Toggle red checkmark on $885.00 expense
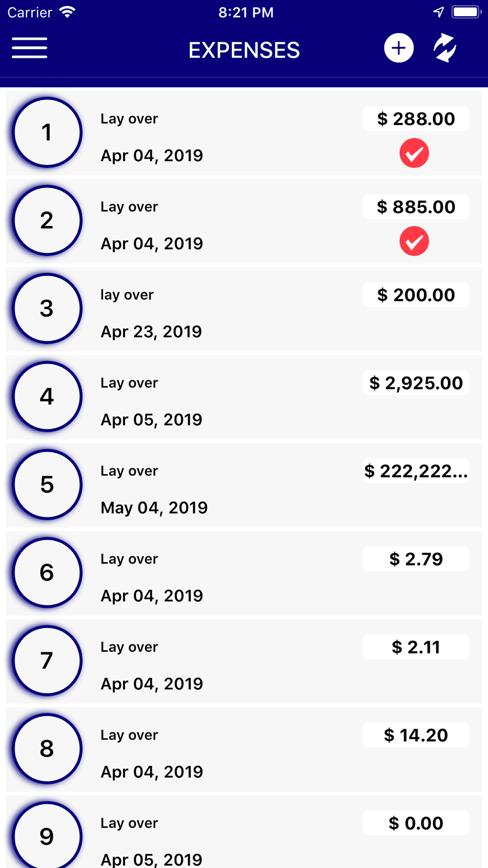 414,241
